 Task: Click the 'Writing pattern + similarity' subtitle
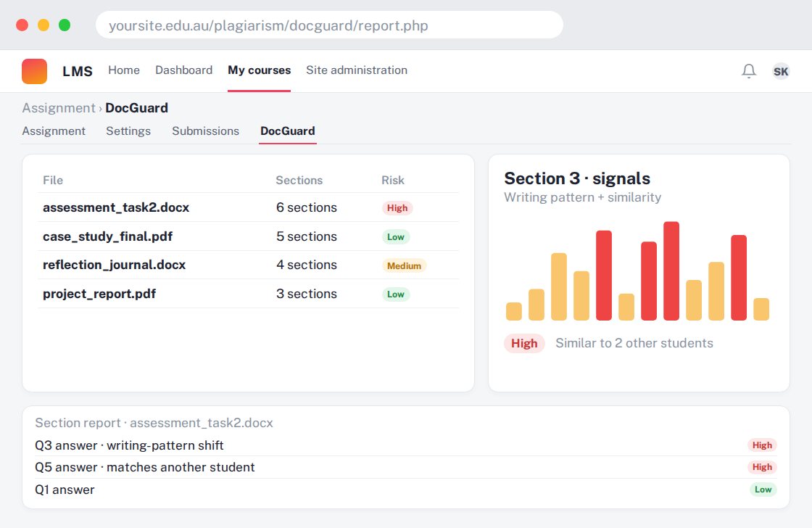click(583, 197)
